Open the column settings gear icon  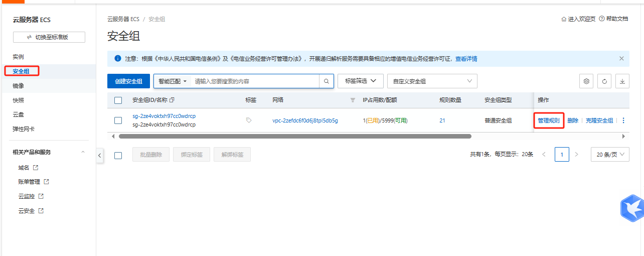586,81
